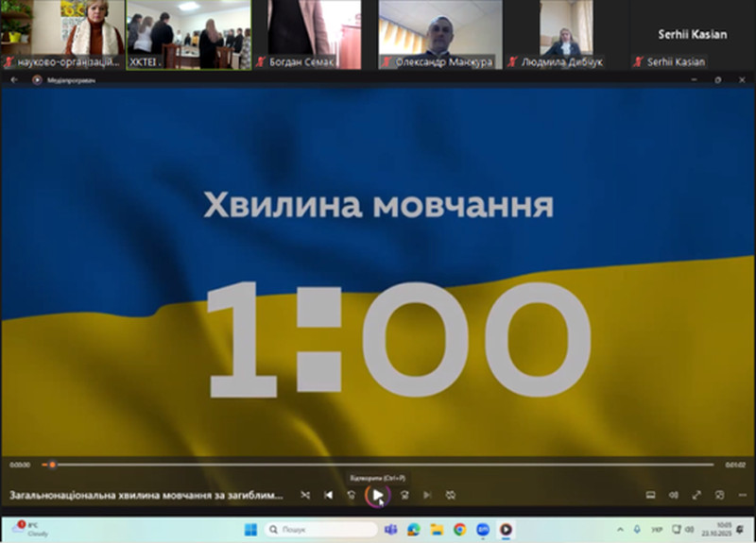This screenshot has height=543, width=756.
Task: Open Google Chrome from the taskbar
Action: pos(459,530)
